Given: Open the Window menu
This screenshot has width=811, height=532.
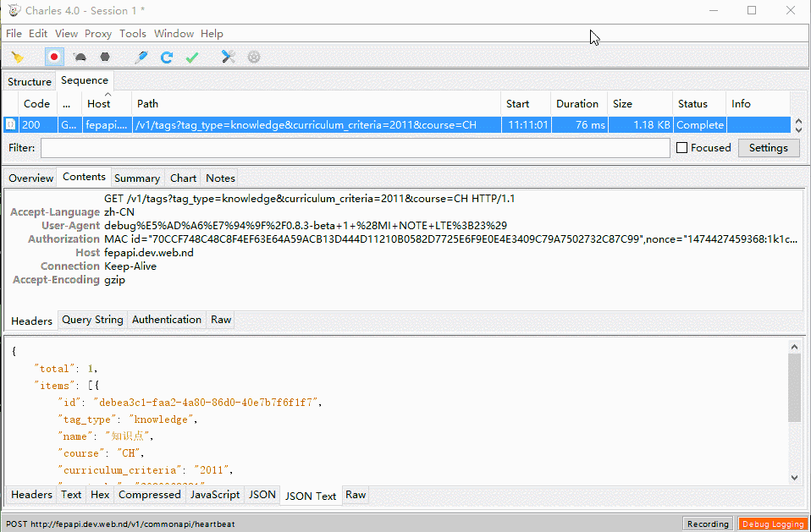Looking at the screenshot, I should coord(174,34).
